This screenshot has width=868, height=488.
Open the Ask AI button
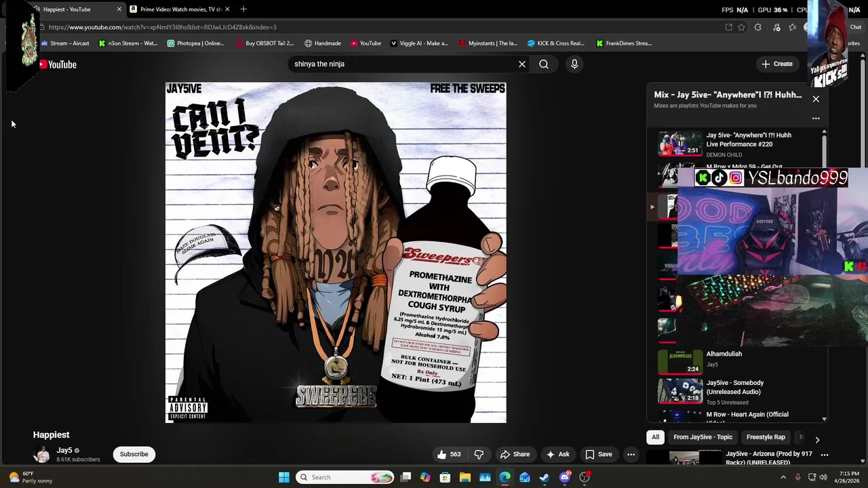[557, 454]
